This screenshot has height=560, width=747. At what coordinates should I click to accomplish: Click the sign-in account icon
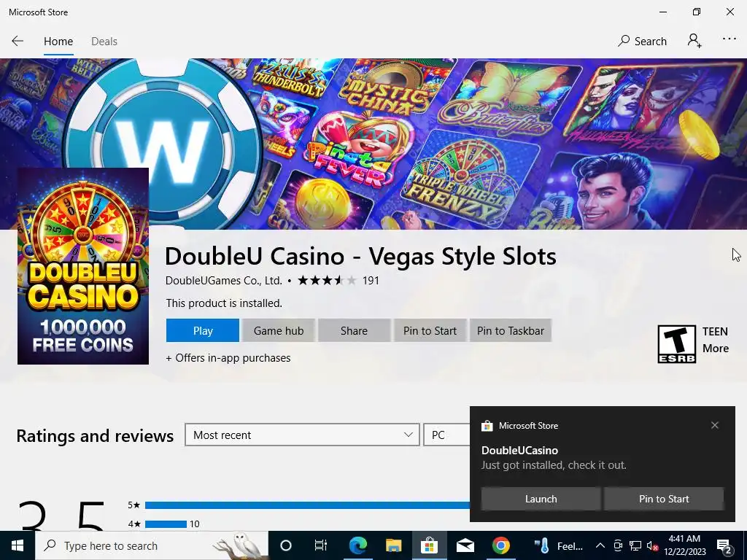[694, 41]
